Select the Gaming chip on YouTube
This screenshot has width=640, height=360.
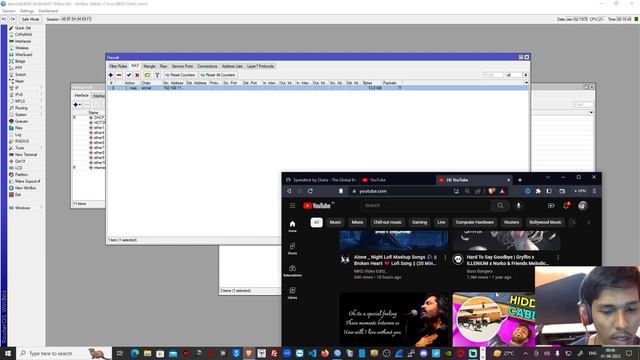coord(419,222)
